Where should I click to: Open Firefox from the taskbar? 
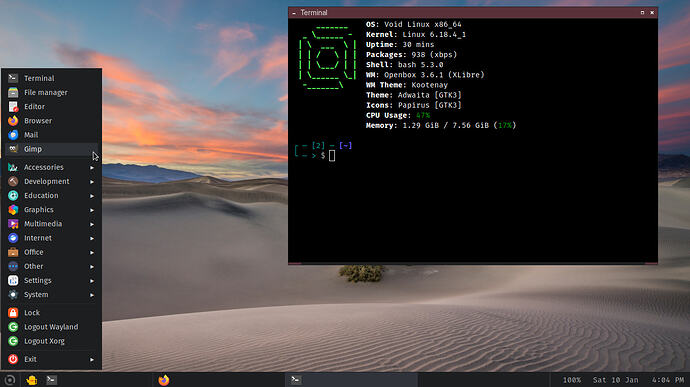[164, 380]
